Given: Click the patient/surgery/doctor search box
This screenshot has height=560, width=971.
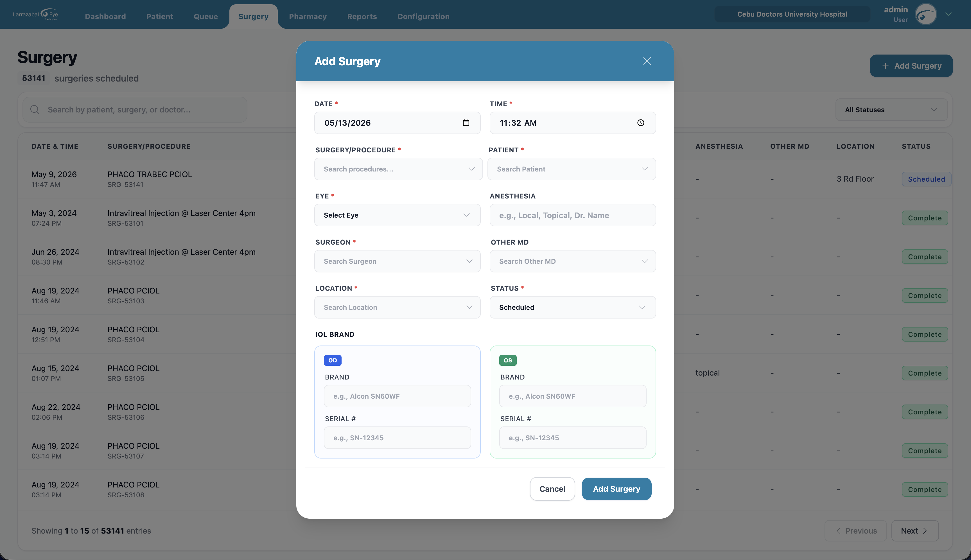Looking at the screenshot, I should [135, 110].
